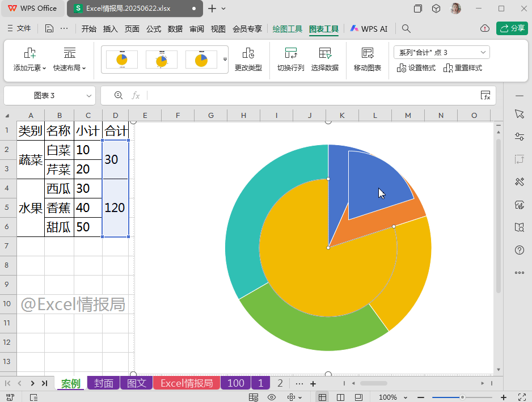532x402 pixels.
Task: Click the help question mark in right sidebar
Action: click(519, 249)
